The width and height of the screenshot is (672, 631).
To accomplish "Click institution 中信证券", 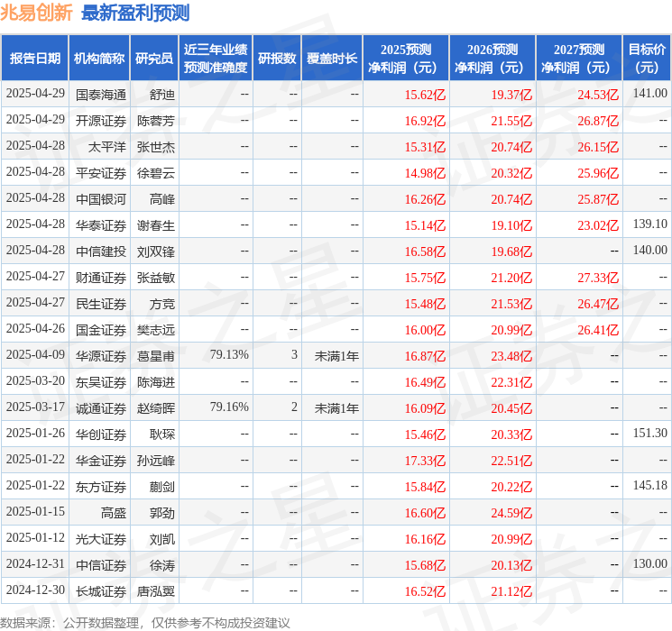I will [x=101, y=565].
